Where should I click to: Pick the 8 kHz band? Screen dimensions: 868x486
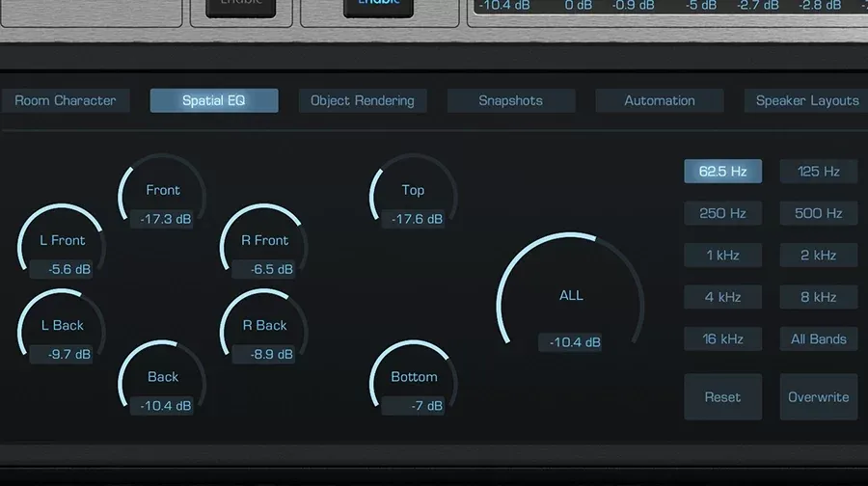coord(819,297)
